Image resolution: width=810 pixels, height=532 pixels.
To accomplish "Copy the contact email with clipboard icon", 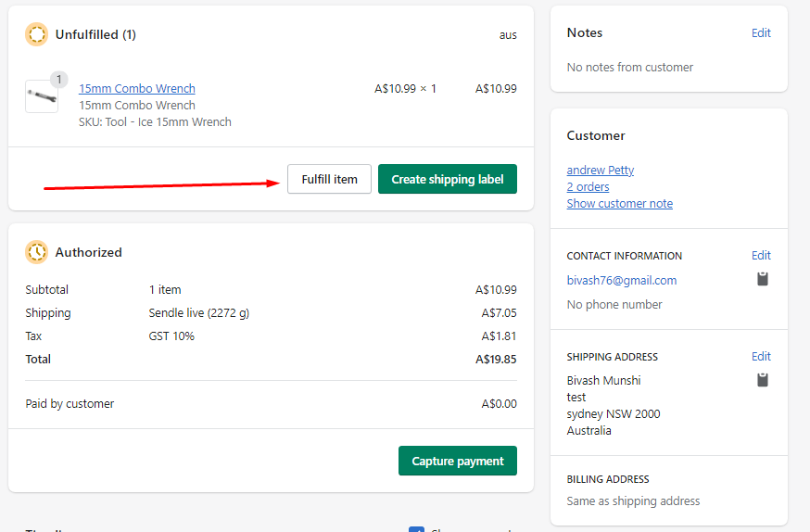I will click(x=763, y=279).
